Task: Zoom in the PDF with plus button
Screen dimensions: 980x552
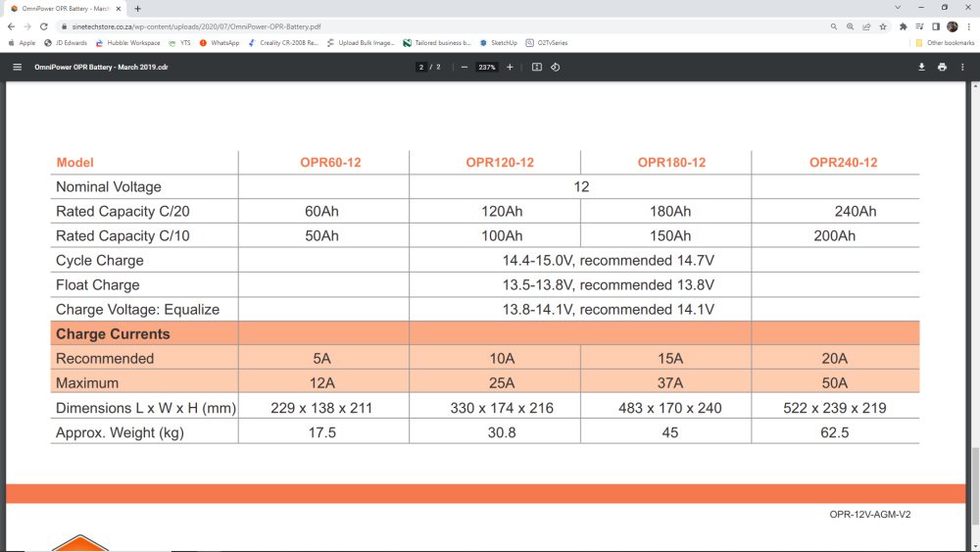Action: pyautogui.click(x=510, y=67)
